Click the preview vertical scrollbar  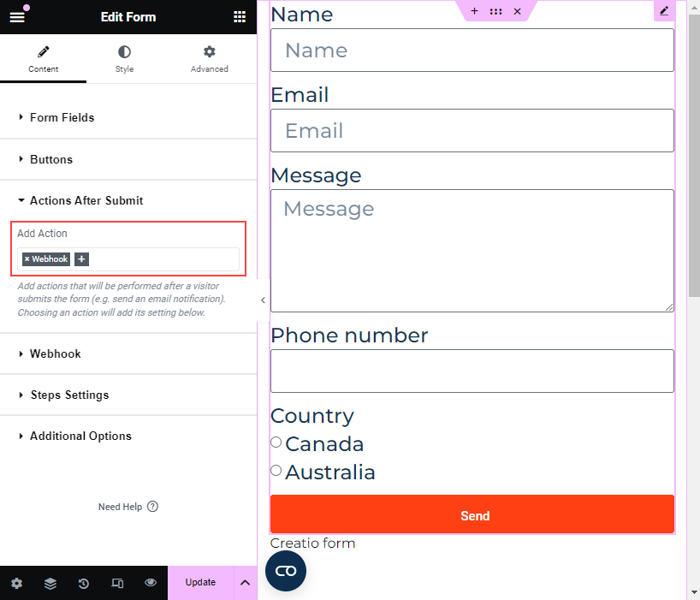tap(694, 156)
